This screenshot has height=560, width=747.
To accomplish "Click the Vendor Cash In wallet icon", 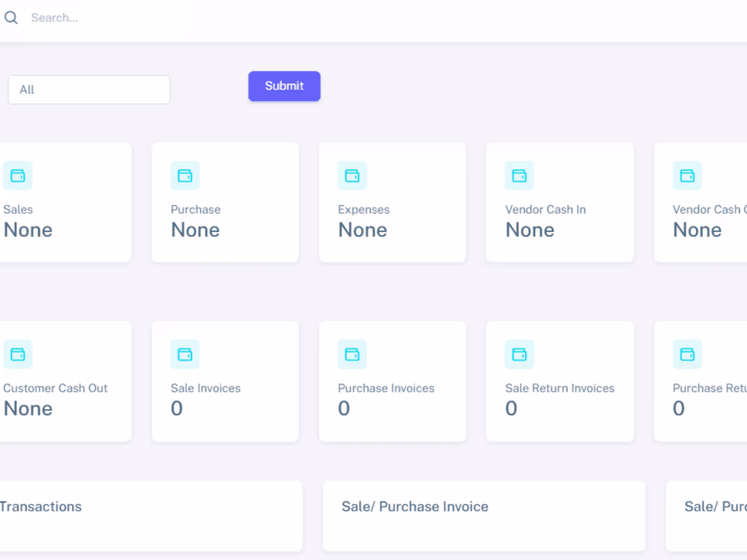I will click(520, 175).
